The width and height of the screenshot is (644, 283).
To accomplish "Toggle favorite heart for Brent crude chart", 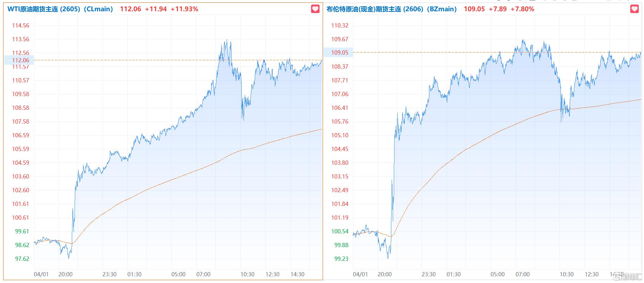I will (x=634, y=9).
